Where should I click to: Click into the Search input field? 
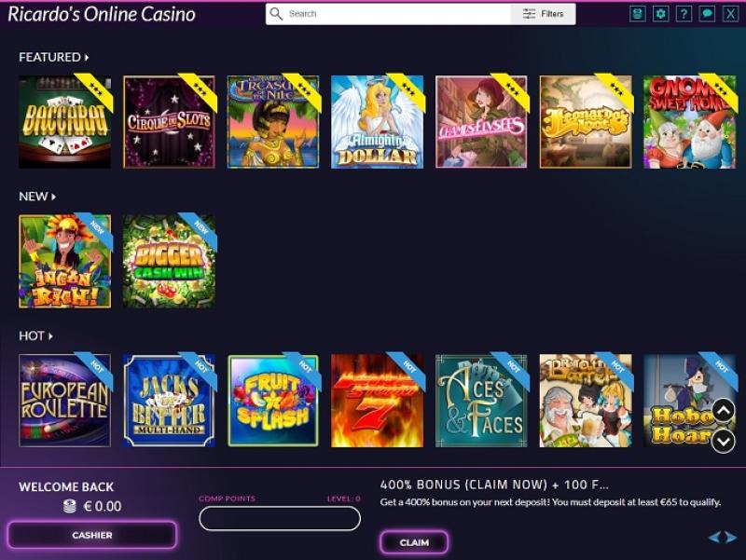click(397, 14)
